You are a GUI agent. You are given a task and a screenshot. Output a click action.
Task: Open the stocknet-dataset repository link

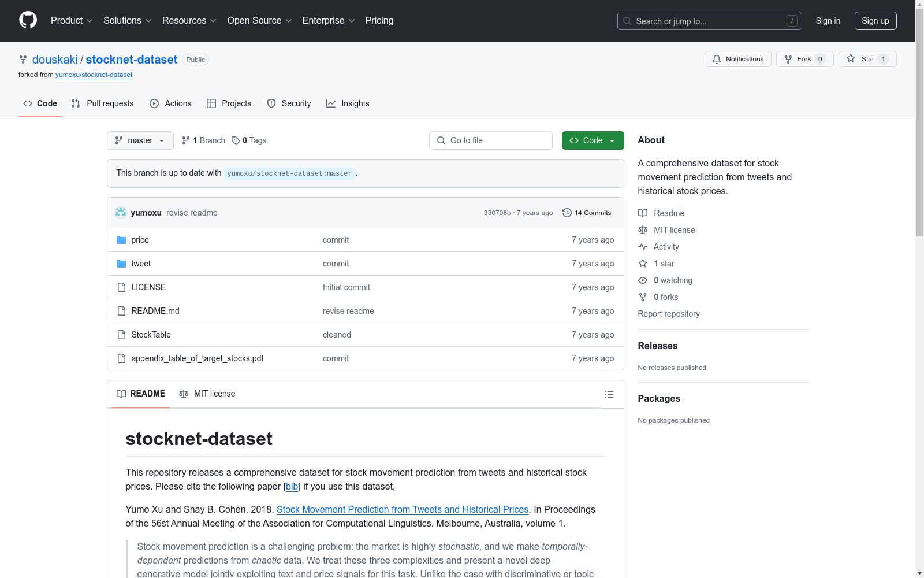[132, 60]
